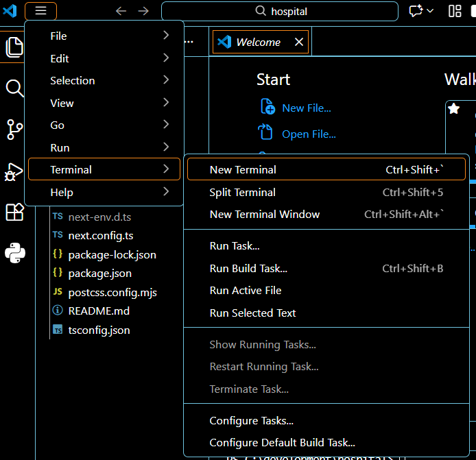This screenshot has height=460, width=476.
Task: Open the Terminal menu entry
Action: pos(104,169)
